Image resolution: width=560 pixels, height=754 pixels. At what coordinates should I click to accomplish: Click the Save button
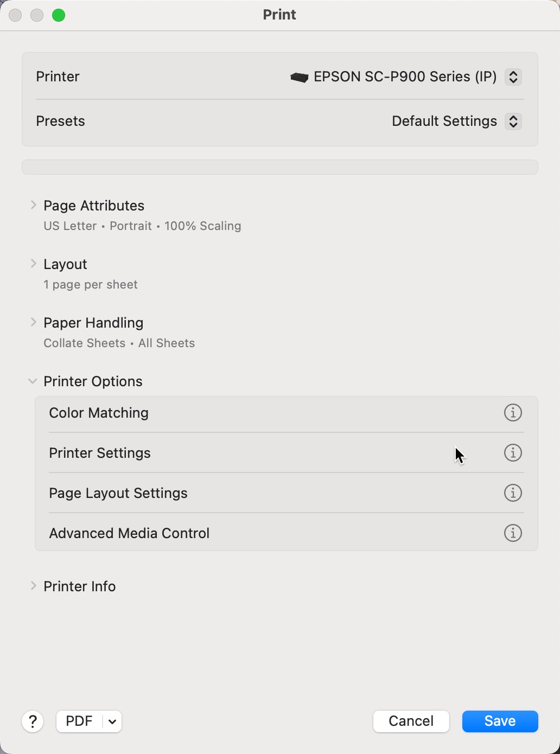tap(500, 721)
